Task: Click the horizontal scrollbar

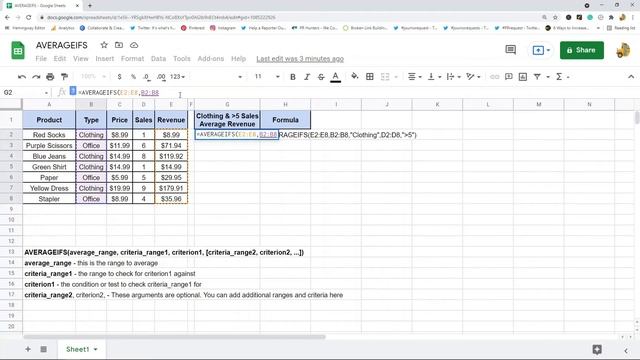Action: (x=174, y=337)
